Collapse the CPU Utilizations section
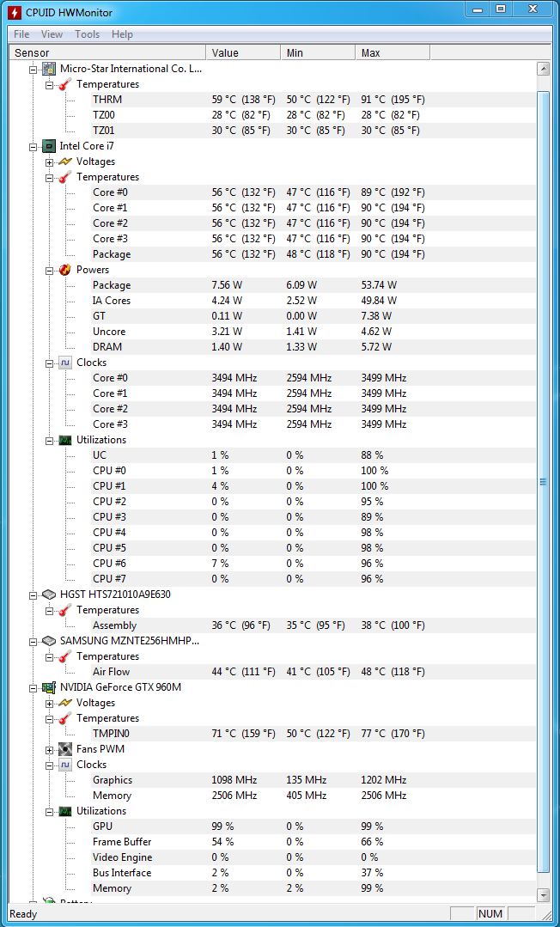Viewport: 560px width, 927px height. point(50,441)
